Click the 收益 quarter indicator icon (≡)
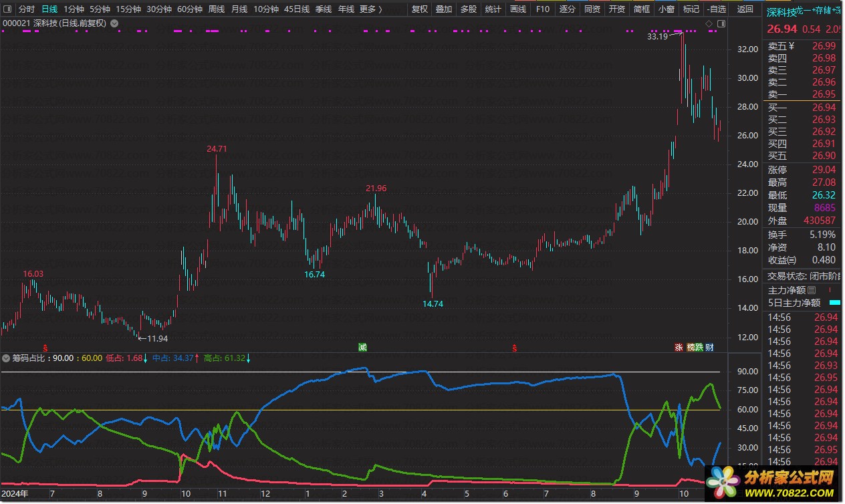The height and width of the screenshot is (504, 845). click(792, 260)
